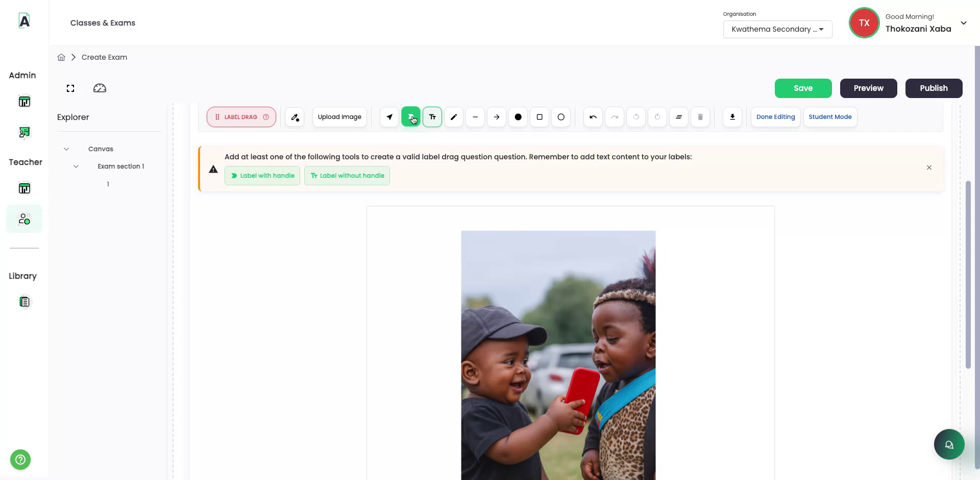Open the profile menu beside Thokozani Xaba

[x=964, y=22]
